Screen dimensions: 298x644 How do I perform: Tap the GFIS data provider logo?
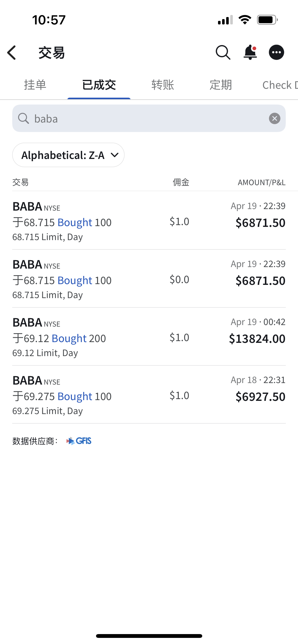[x=79, y=441]
